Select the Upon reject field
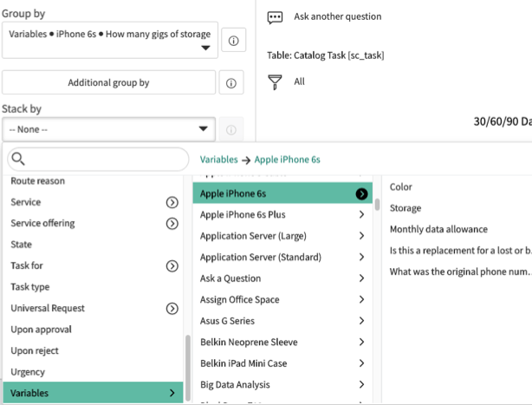532x405 pixels. click(93, 350)
